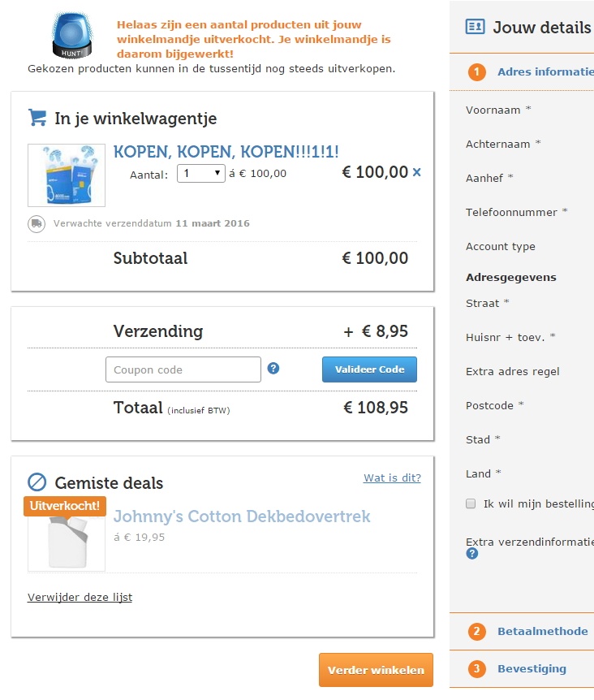
Task: Click the coupon code help question mark
Action: (x=273, y=368)
